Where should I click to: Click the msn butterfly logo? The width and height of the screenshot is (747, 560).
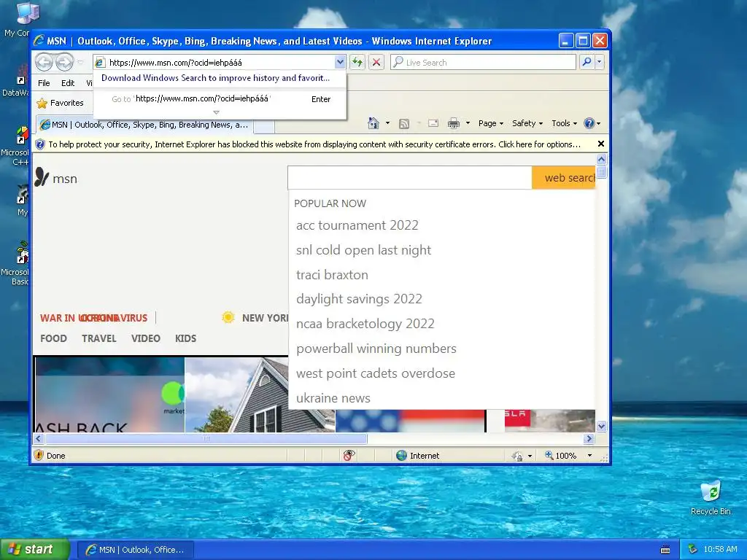[42, 177]
